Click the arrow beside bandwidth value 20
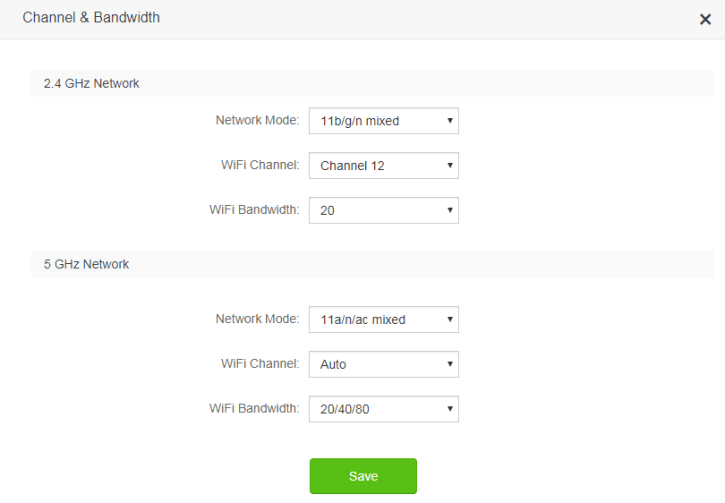Viewport: 725px width, 503px height. [450, 210]
